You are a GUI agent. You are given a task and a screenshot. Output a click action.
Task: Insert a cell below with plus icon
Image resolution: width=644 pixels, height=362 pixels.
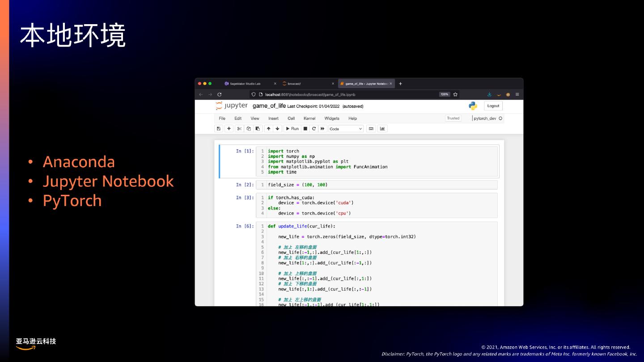229,129
